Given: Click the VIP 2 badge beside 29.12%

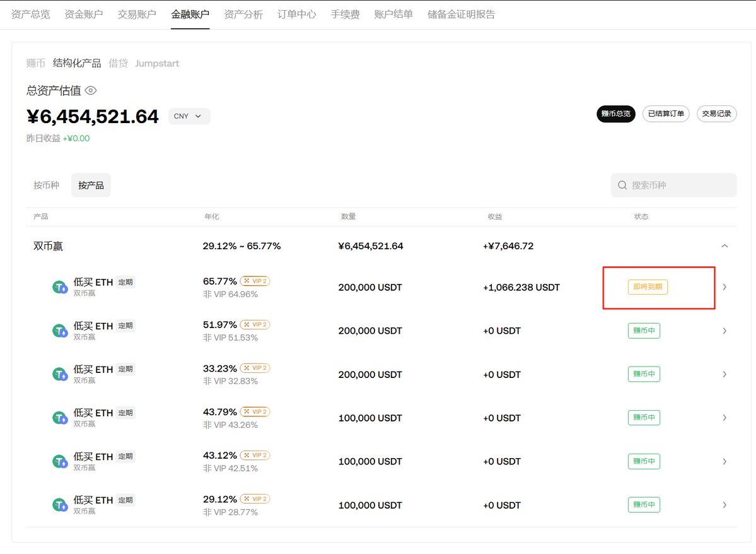Looking at the screenshot, I should point(255,499).
